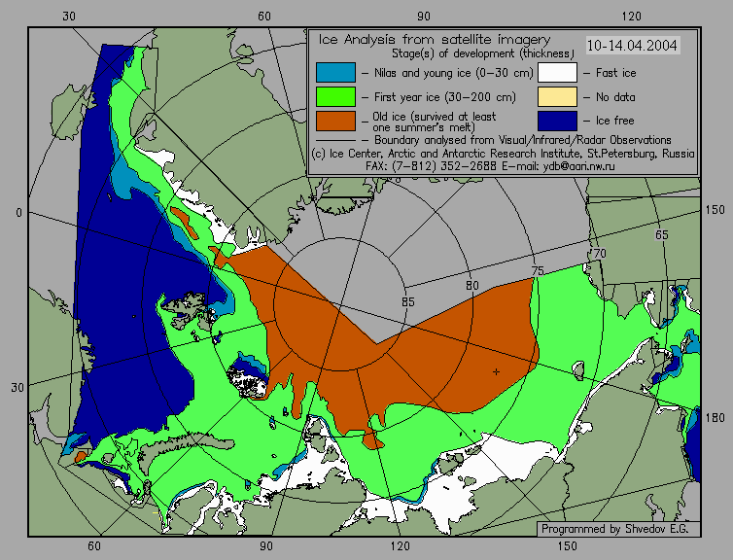Click the 'Programmed by Shvedov E.G.' credit

(614, 529)
